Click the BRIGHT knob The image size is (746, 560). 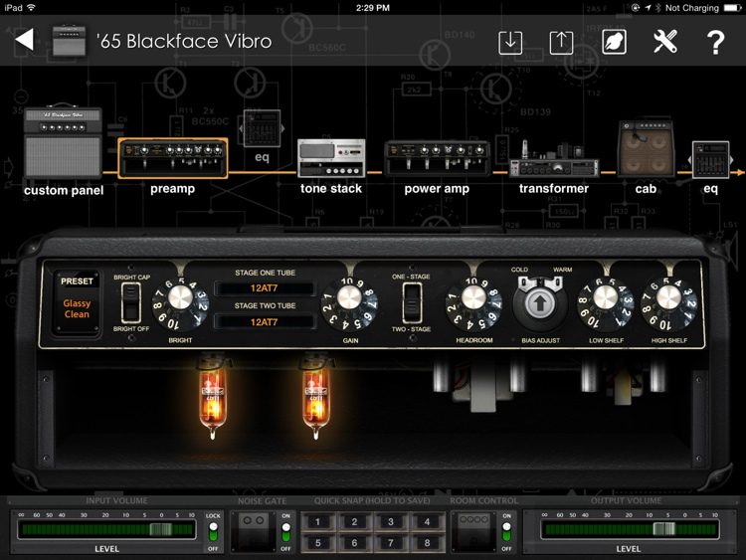tap(180, 304)
